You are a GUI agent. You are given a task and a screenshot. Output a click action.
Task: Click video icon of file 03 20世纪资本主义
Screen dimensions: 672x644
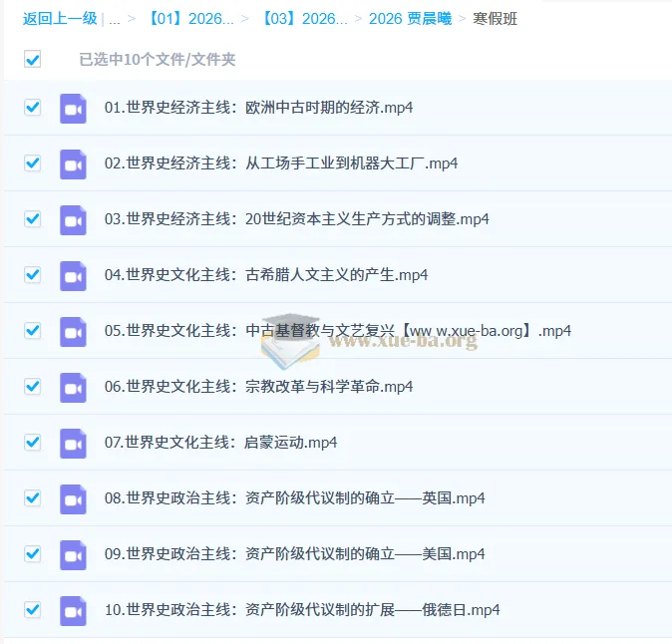(x=73, y=220)
